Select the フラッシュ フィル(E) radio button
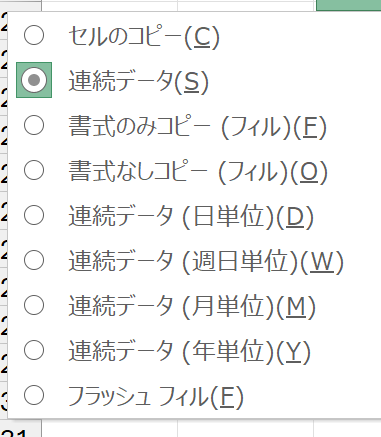 coord(34,395)
